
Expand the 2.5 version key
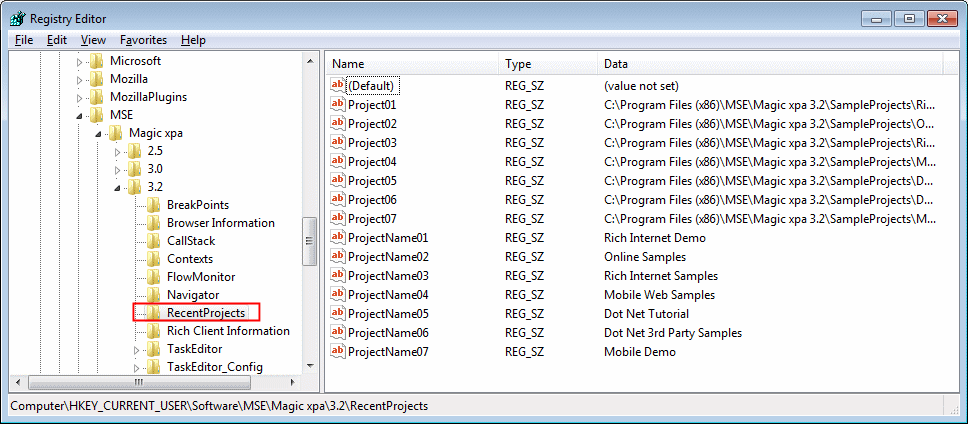click(x=118, y=151)
